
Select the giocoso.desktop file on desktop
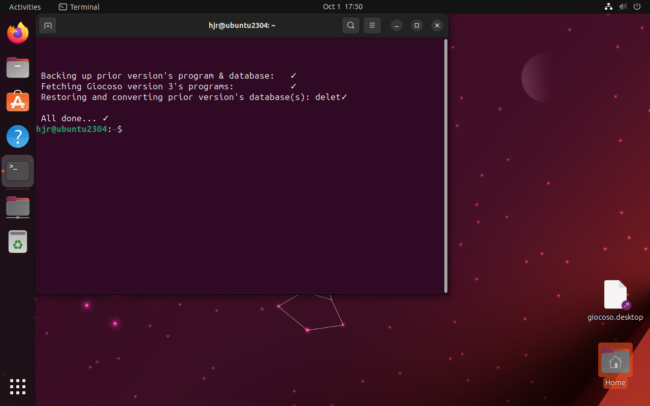615,301
